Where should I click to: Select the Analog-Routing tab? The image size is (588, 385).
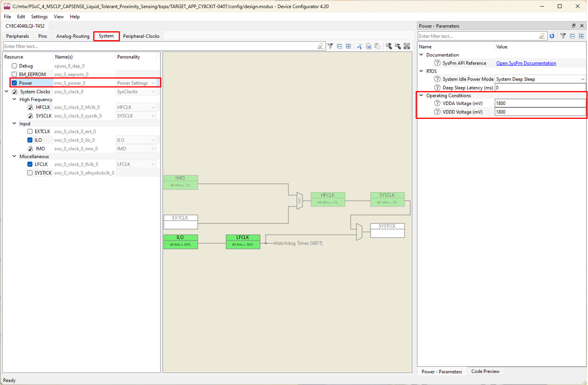coord(73,36)
